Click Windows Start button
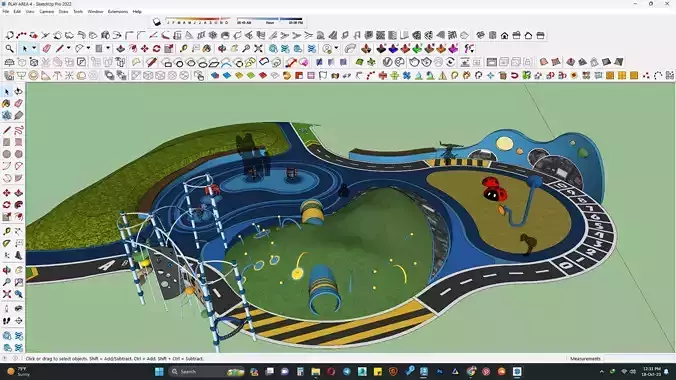 pos(159,371)
